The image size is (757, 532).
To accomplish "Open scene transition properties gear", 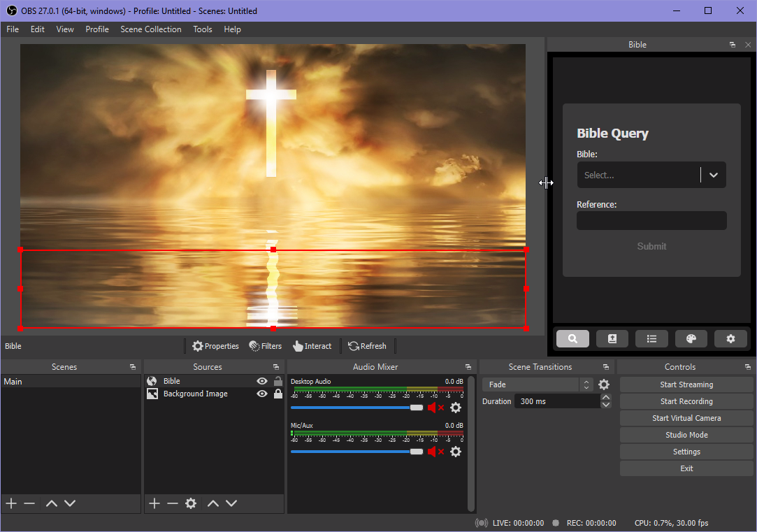I will pos(604,384).
